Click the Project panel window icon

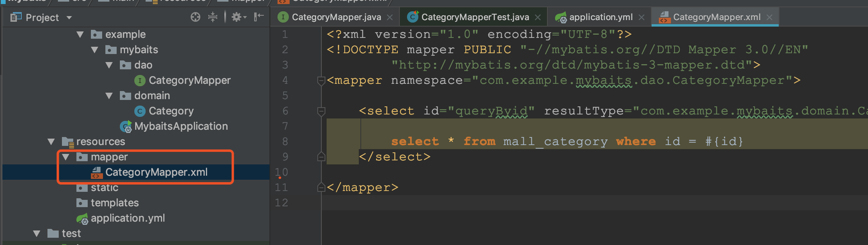[16, 17]
